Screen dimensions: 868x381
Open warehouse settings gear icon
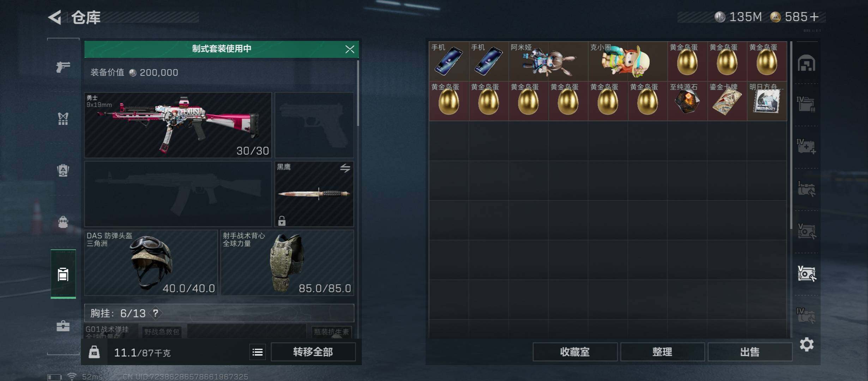click(807, 344)
